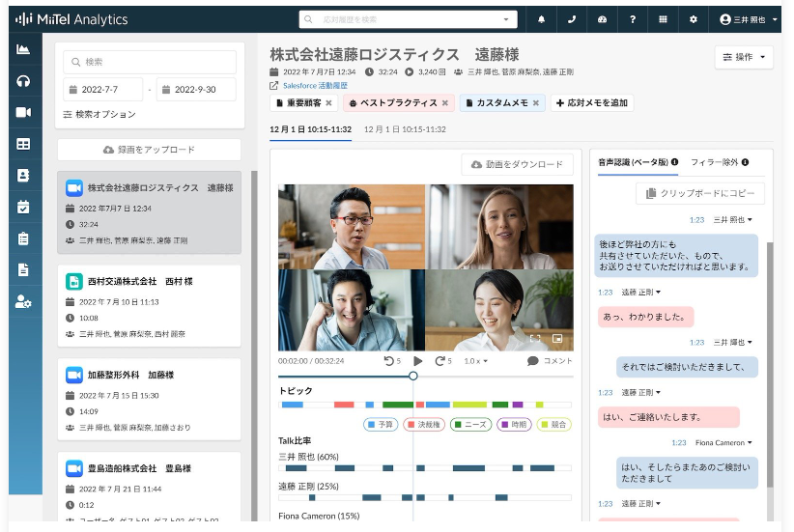The height and width of the screenshot is (532, 794).
Task: Skip forward 5 seconds in the player
Action: tap(443, 361)
